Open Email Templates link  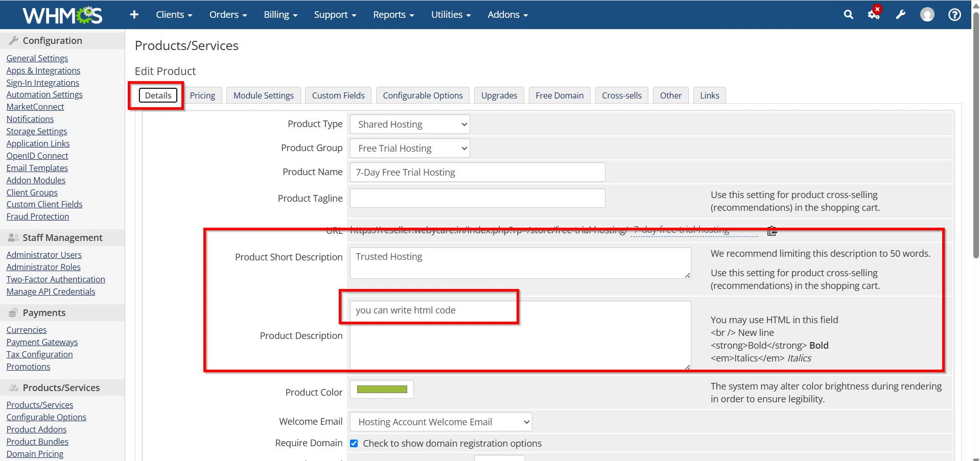pyautogui.click(x=37, y=168)
